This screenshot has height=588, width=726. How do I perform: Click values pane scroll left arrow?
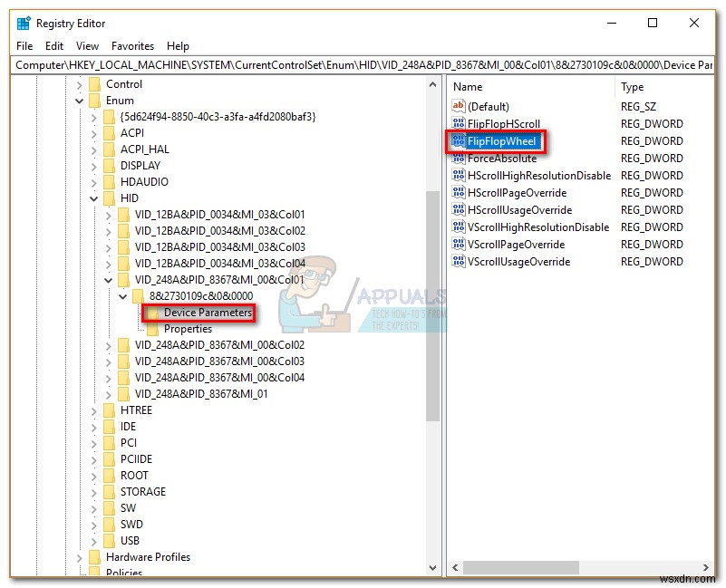coord(455,568)
